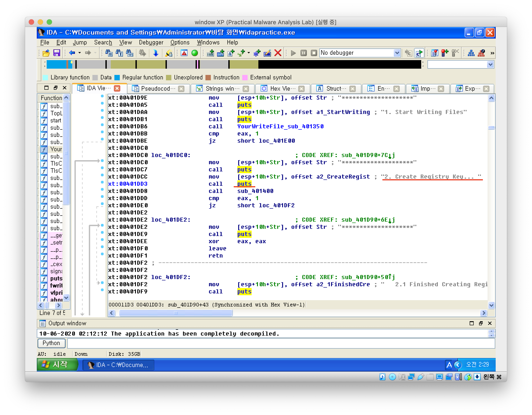Viewport: 532px width, 415px height.
Task: Select the puts function in list
Action: [x=56, y=279]
